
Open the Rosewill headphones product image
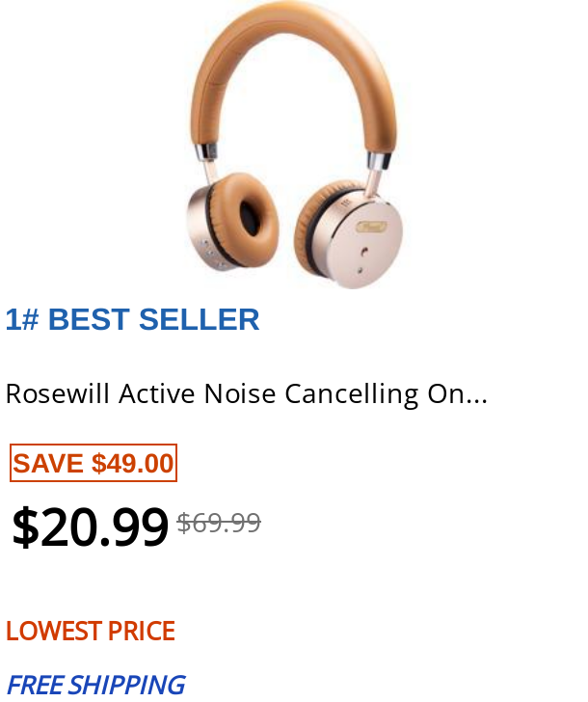click(x=294, y=145)
